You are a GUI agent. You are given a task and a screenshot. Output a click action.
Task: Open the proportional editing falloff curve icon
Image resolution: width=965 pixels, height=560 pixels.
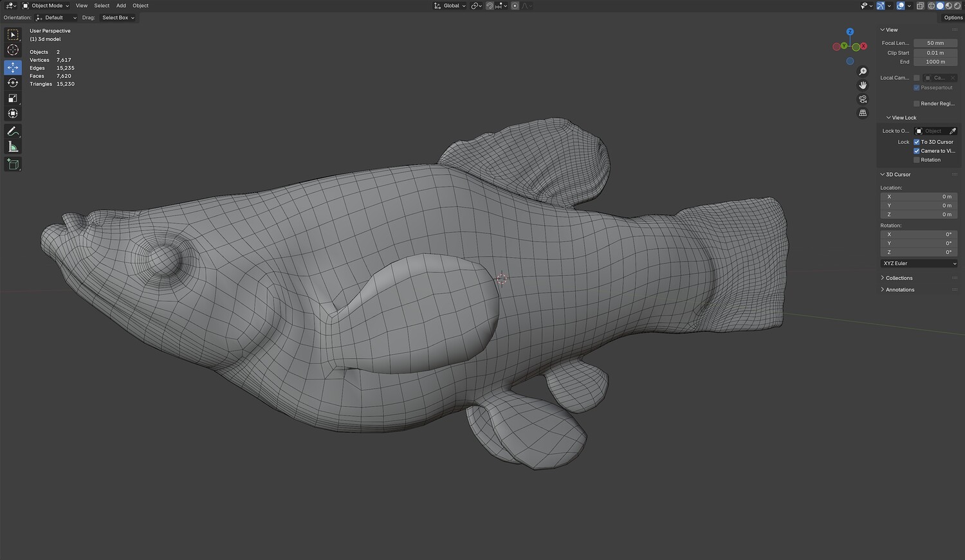[526, 6]
